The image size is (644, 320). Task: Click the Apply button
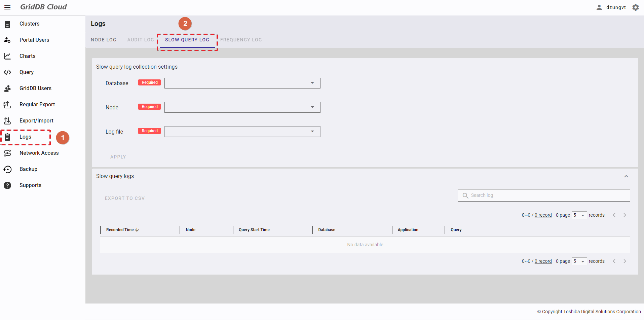pos(118,157)
